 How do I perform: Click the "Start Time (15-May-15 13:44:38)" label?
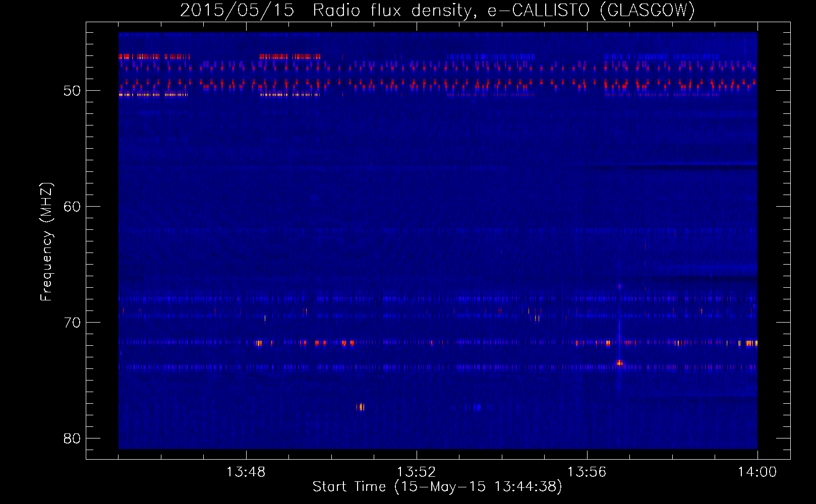437,487
